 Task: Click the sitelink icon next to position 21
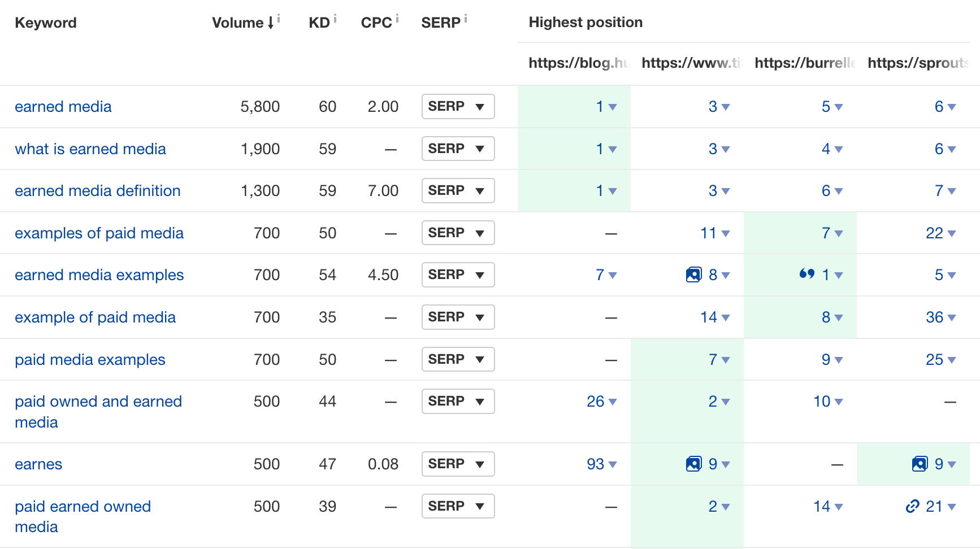(x=912, y=506)
